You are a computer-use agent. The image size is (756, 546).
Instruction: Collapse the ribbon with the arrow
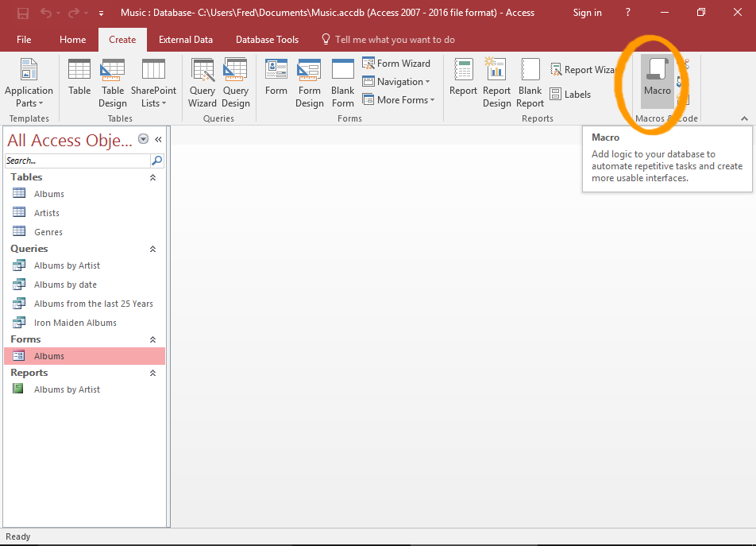coord(744,118)
